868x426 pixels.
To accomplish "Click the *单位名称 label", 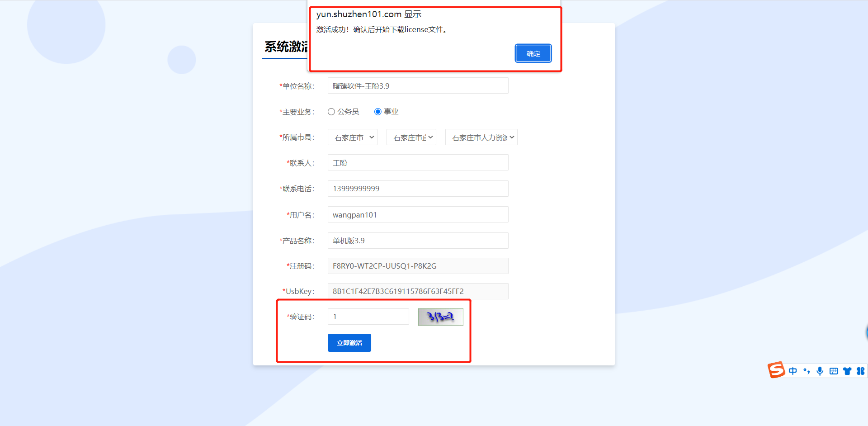I will pos(297,86).
